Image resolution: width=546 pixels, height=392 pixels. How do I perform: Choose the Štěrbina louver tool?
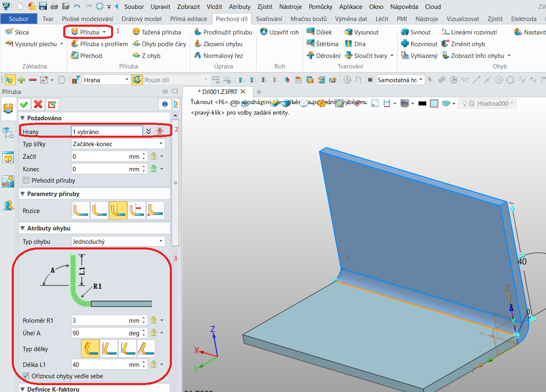[322, 44]
